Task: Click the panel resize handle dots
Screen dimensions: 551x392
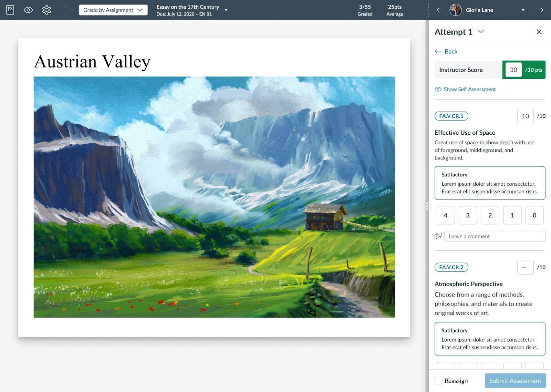Action: pyautogui.click(x=427, y=206)
